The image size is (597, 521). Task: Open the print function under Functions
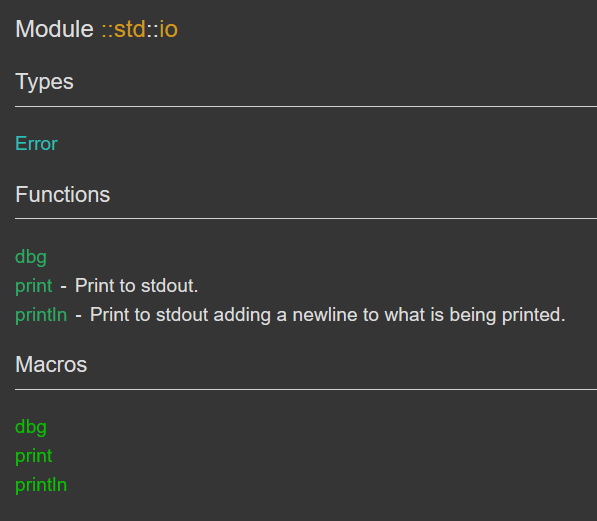point(34,286)
